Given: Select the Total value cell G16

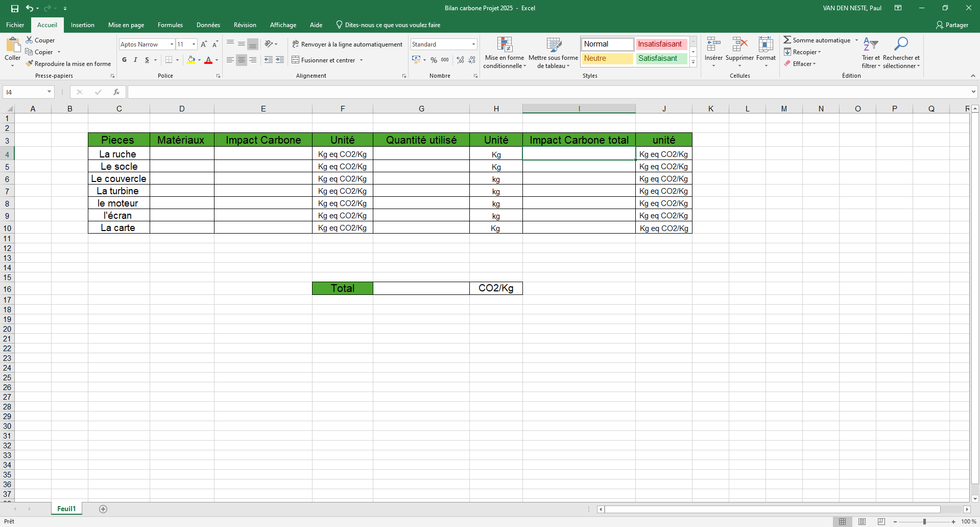Looking at the screenshot, I should click(x=421, y=288).
